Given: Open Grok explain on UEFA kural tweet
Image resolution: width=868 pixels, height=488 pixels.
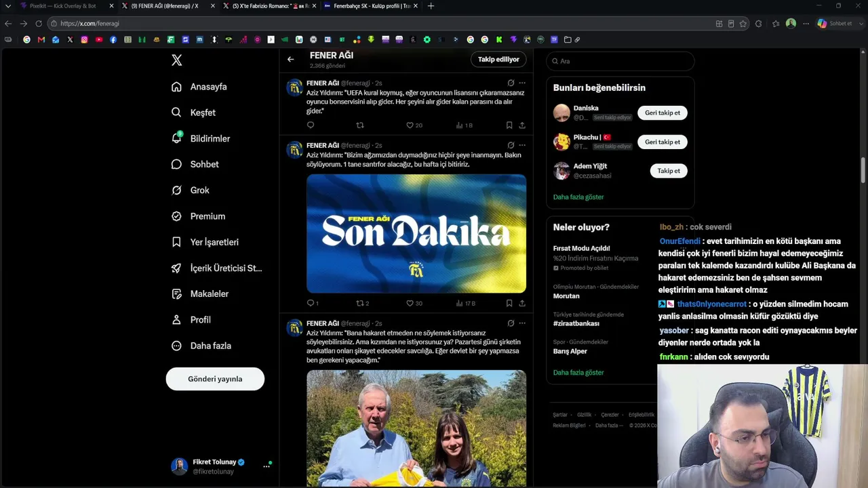Looking at the screenshot, I should pos(511,83).
